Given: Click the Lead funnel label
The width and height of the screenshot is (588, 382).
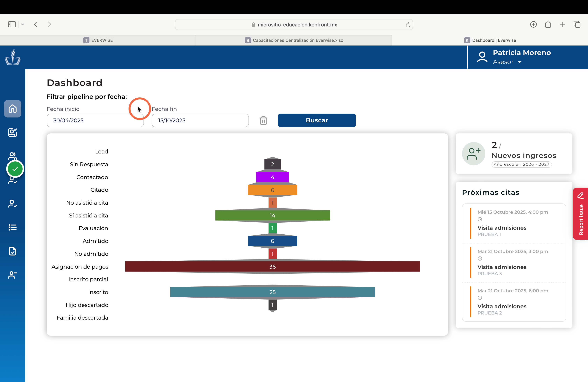Looking at the screenshot, I should (101, 152).
